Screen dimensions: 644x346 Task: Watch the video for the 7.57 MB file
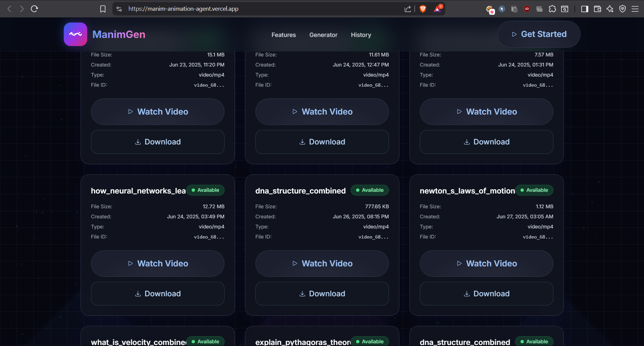tap(487, 112)
